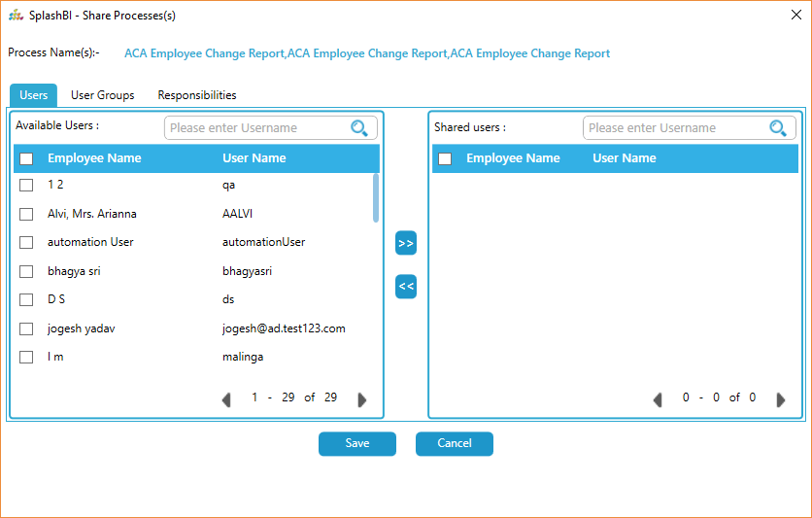Check select-all box in Available Users header

(26, 158)
